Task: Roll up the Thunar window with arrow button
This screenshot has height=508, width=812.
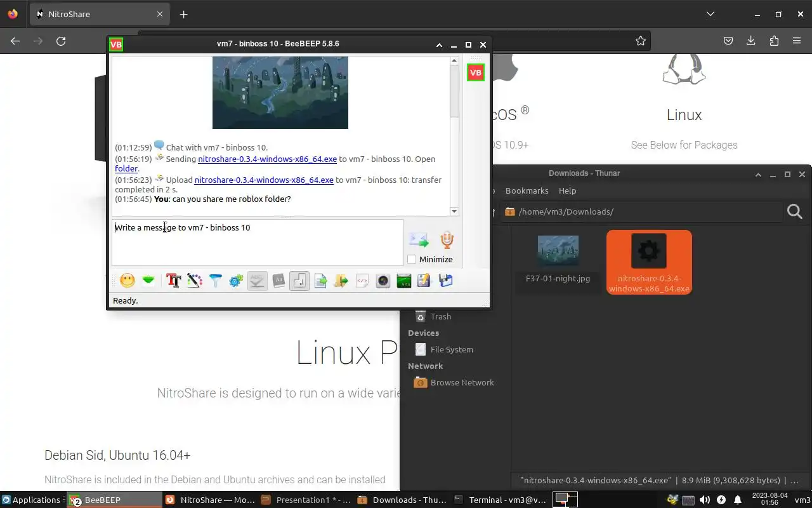Action: tap(758, 174)
